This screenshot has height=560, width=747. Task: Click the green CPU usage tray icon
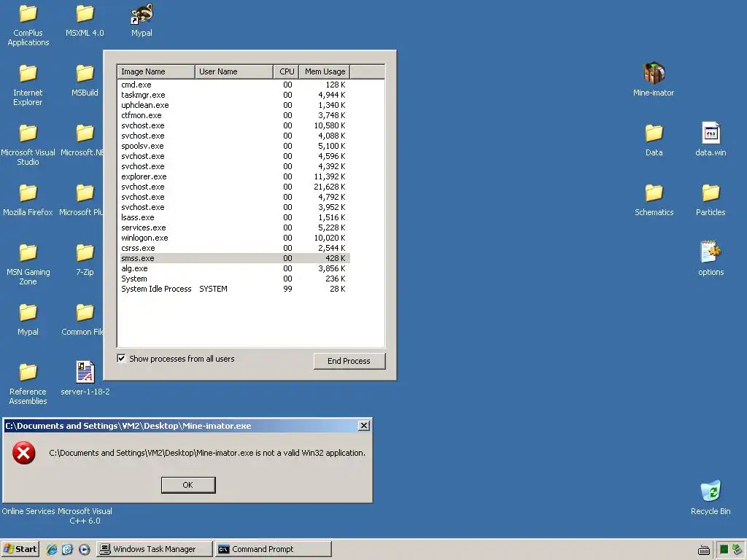(724, 550)
